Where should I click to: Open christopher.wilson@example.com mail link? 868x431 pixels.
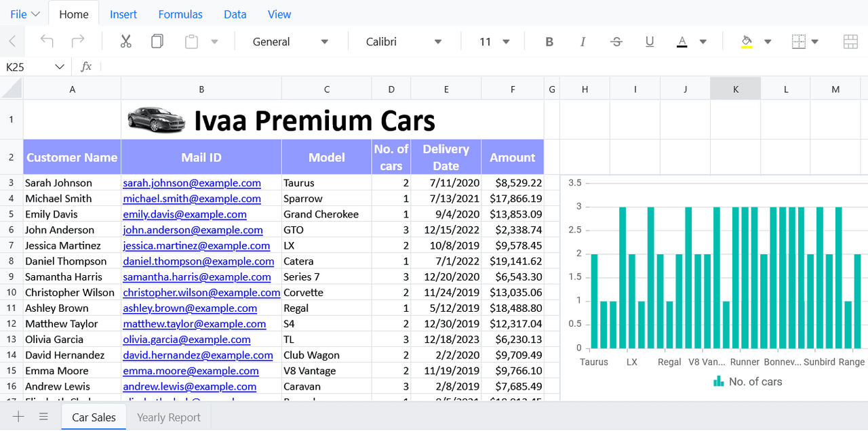(x=201, y=292)
